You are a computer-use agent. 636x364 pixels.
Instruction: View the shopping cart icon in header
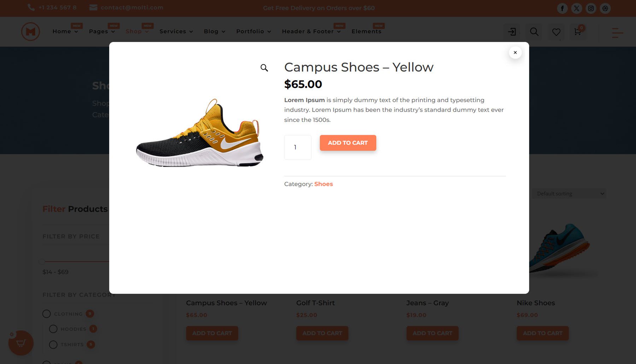point(577,32)
